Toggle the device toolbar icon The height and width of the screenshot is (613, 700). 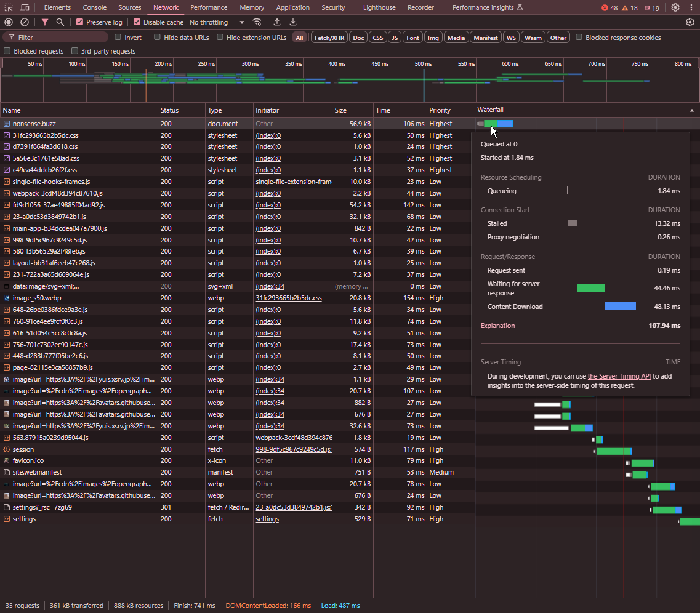(25, 7)
